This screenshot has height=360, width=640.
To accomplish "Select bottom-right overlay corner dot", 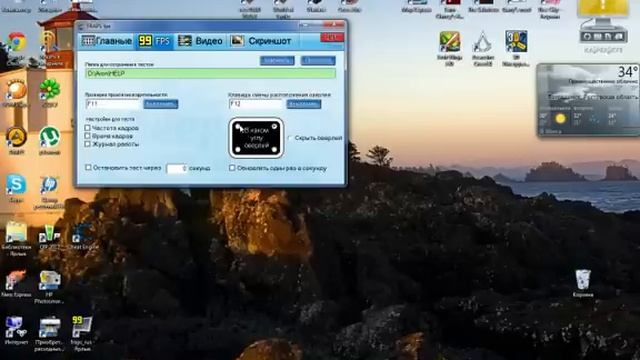I will (274, 150).
